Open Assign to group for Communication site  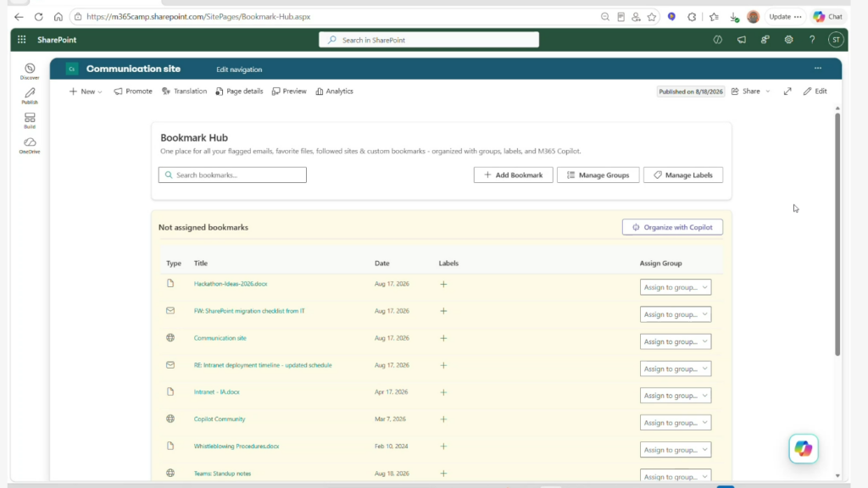[x=676, y=341]
